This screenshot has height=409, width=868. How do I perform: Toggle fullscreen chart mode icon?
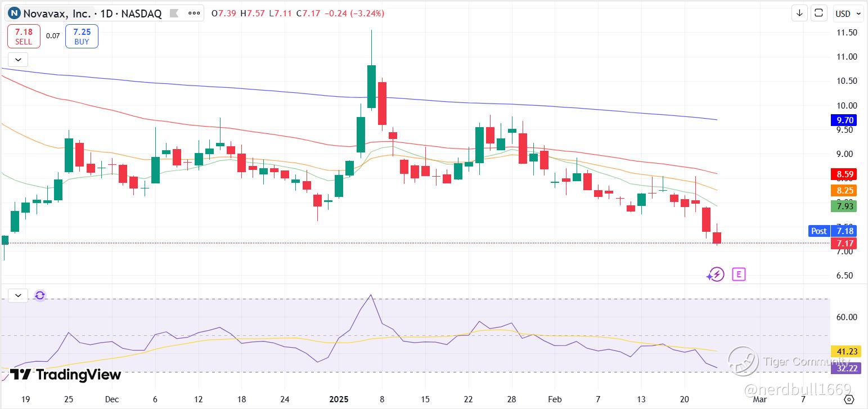tap(819, 13)
